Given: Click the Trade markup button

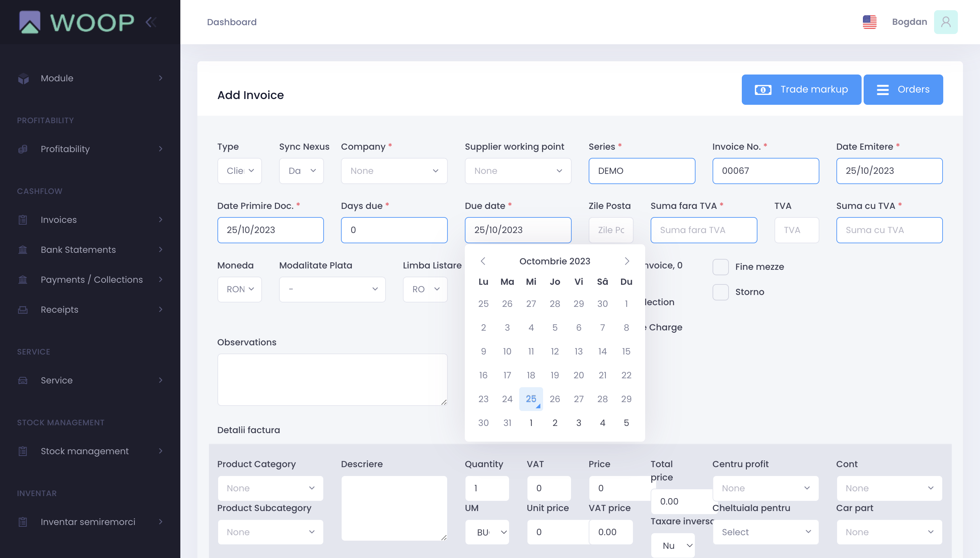Looking at the screenshot, I should tap(801, 90).
